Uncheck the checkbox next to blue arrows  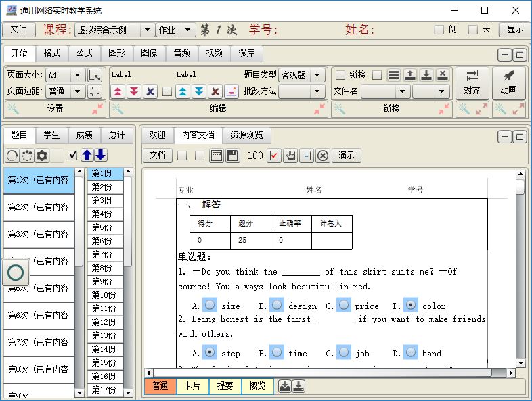[x=72, y=156]
